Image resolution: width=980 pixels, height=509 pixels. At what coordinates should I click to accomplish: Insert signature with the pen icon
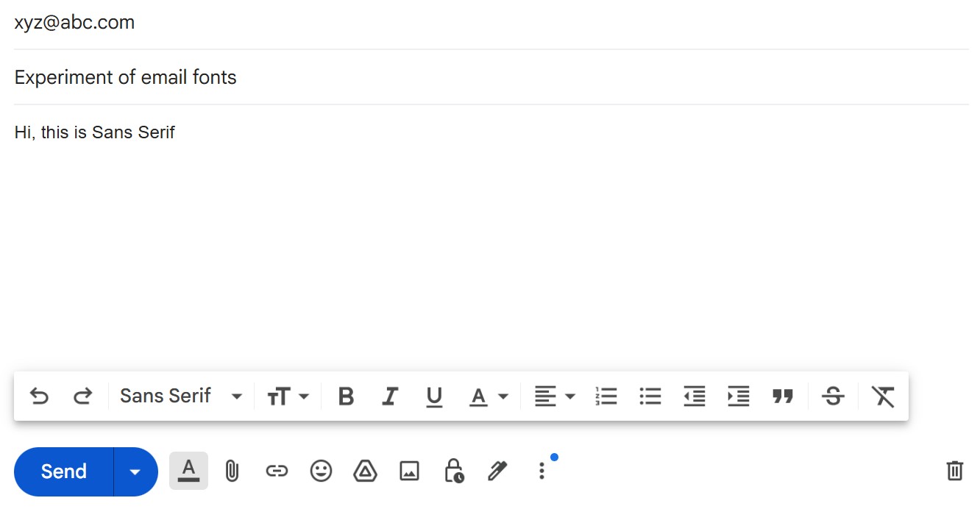point(498,471)
